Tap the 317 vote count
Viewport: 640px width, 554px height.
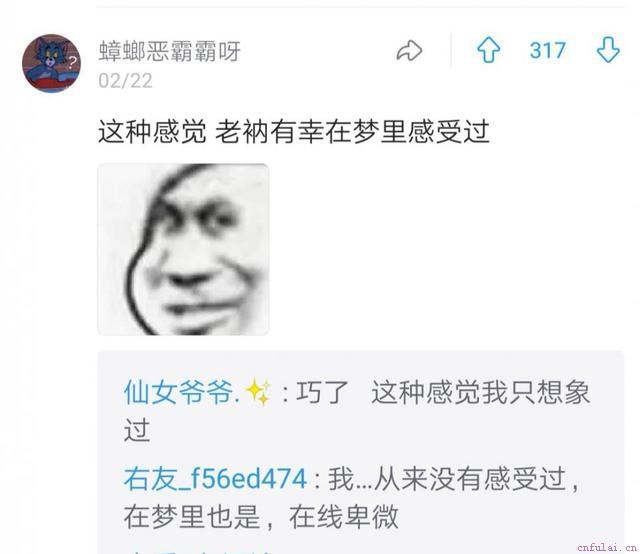[548, 51]
